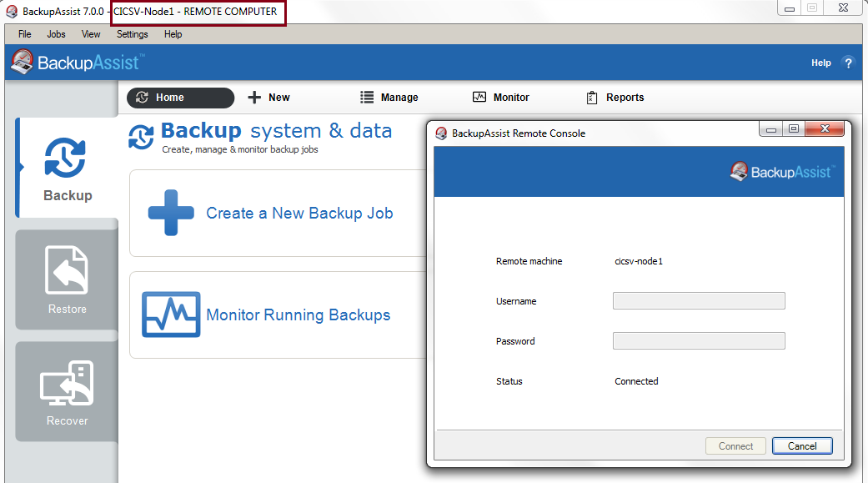Click the Monitor Running Backups pulse icon
The width and height of the screenshot is (868, 483).
click(x=171, y=314)
